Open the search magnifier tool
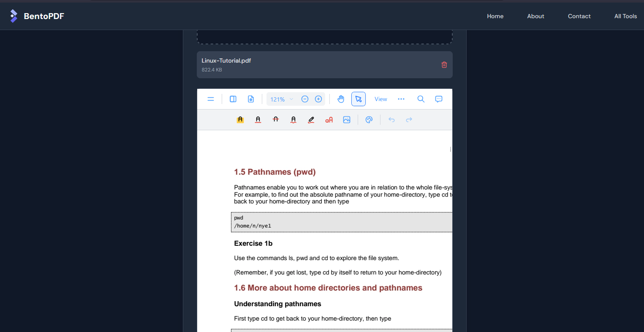 click(421, 99)
